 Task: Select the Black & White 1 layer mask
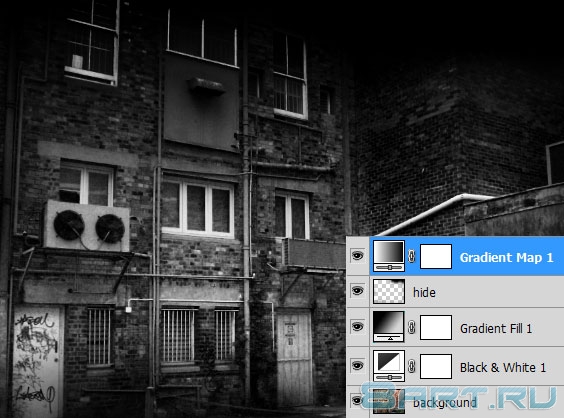pyautogui.click(x=436, y=367)
